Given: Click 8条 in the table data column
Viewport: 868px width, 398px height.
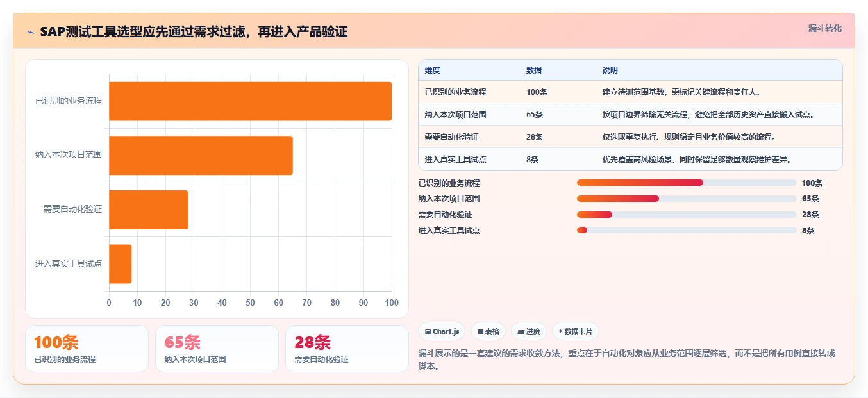Looking at the screenshot, I should click(533, 160).
